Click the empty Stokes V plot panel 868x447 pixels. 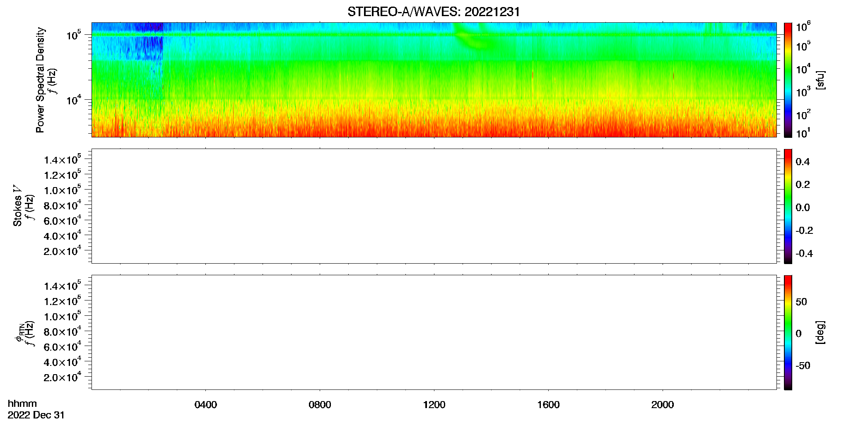click(x=434, y=206)
